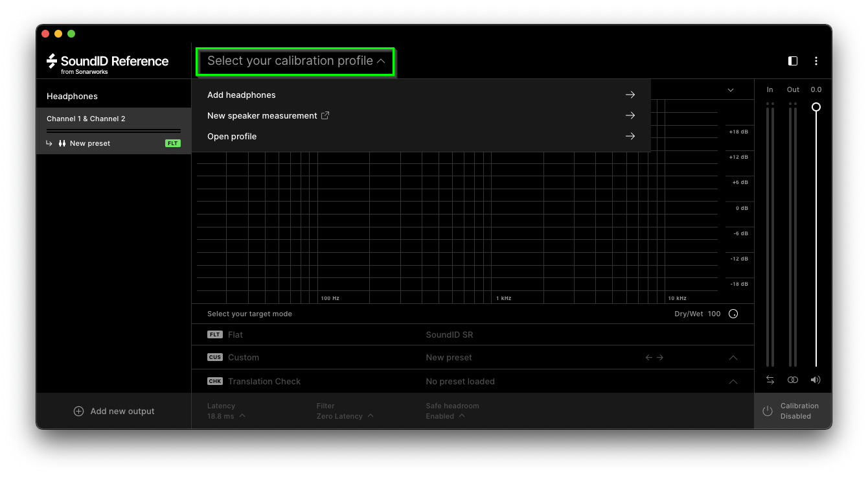The image size is (868, 477).
Task: Open the three-dot options menu
Action: click(x=816, y=61)
